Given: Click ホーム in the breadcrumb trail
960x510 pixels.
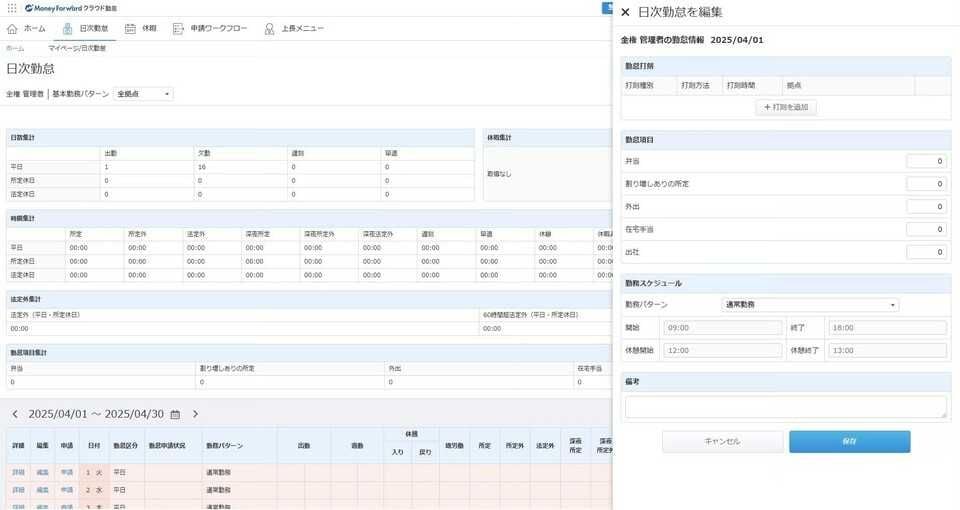Looking at the screenshot, I should pyautogui.click(x=15, y=48).
